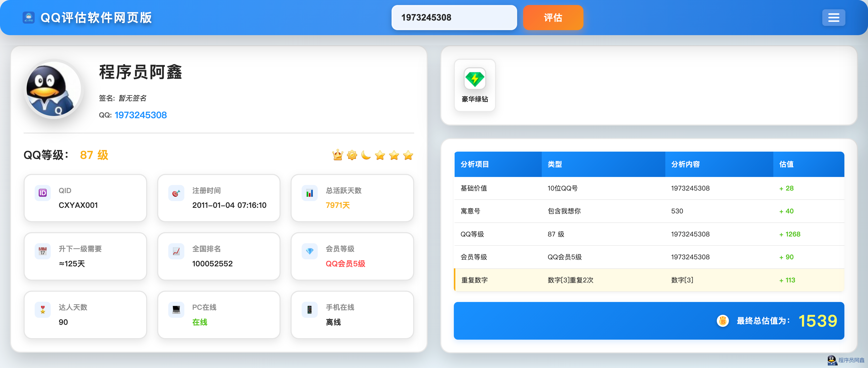Click the 估值 column header
The image size is (868, 368).
[x=786, y=164]
